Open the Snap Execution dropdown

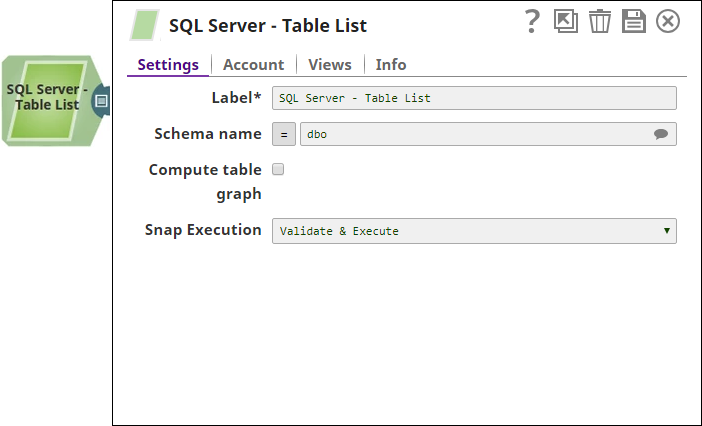[x=474, y=231]
